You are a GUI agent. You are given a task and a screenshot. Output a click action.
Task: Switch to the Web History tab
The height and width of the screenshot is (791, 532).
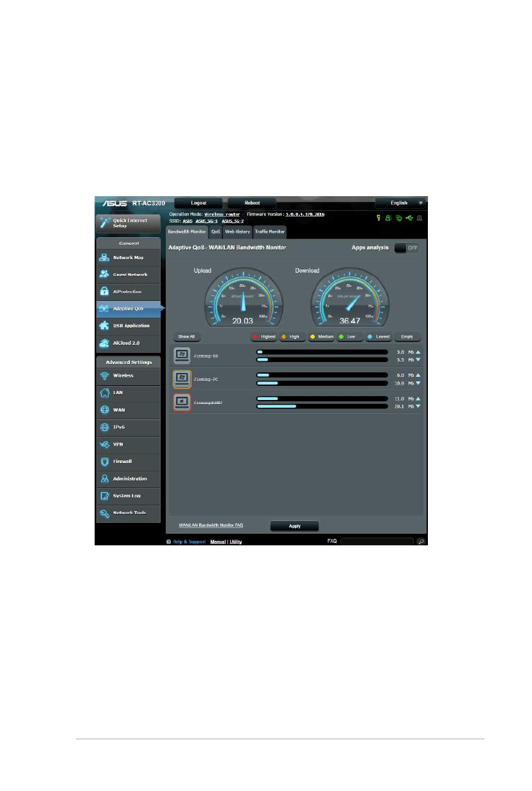tap(237, 232)
